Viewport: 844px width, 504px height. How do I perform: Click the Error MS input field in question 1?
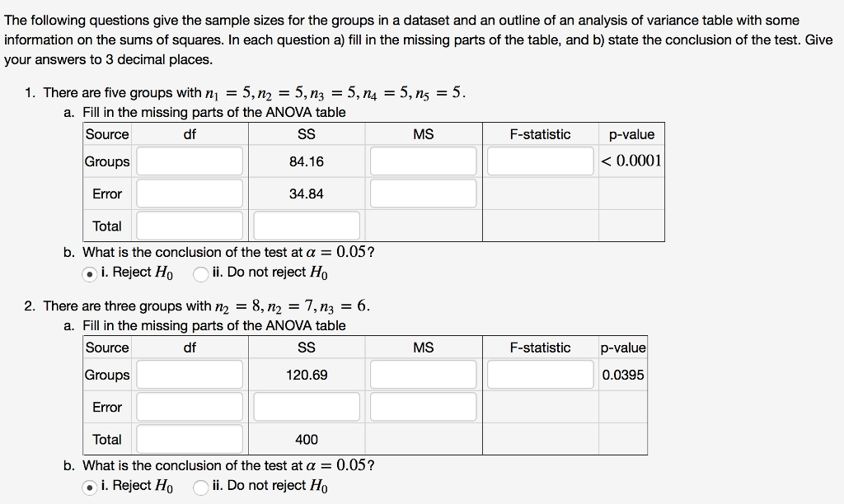423,193
